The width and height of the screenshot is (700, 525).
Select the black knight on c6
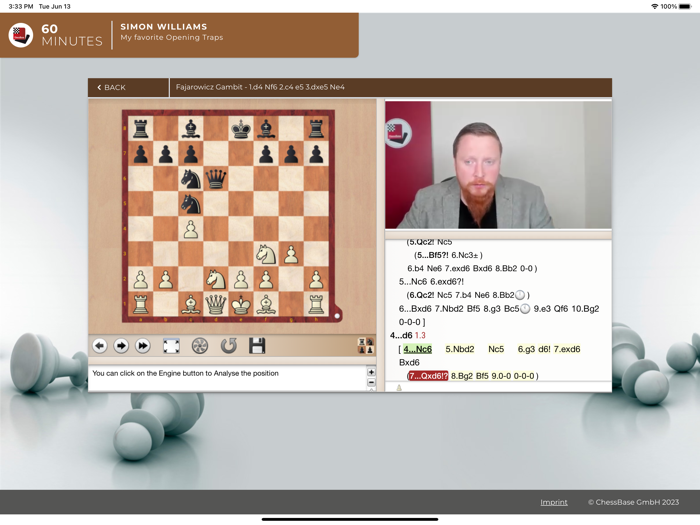(x=191, y=179)
